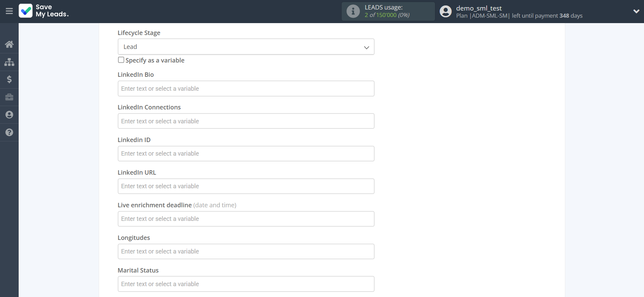
Task: Focus the Live enrichment deadline field
Action: 246,219
